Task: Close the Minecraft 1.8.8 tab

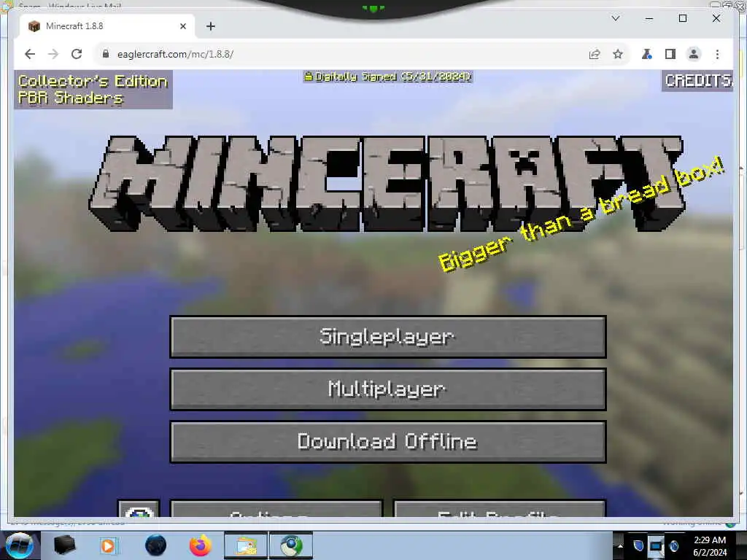Action: click(x=183, y=26)
